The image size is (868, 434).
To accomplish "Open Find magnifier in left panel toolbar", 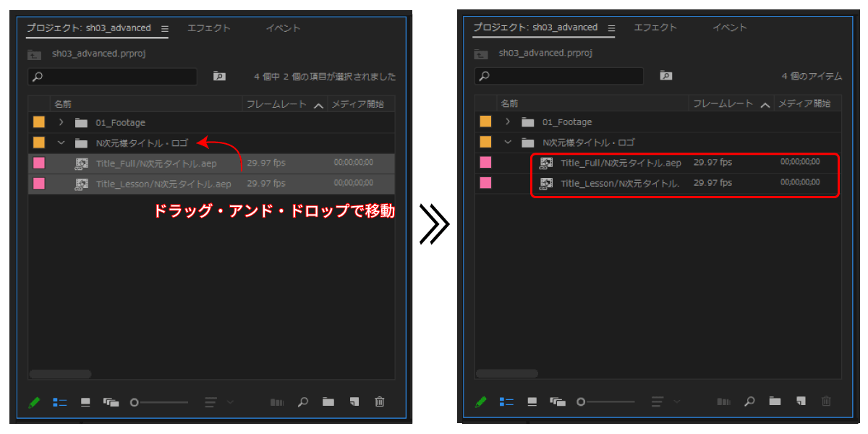I will [x=303, y=402].
